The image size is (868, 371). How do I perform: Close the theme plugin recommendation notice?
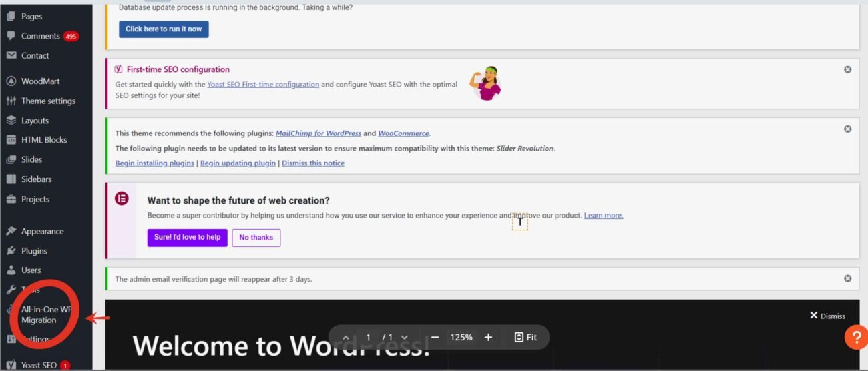(847, 129)
